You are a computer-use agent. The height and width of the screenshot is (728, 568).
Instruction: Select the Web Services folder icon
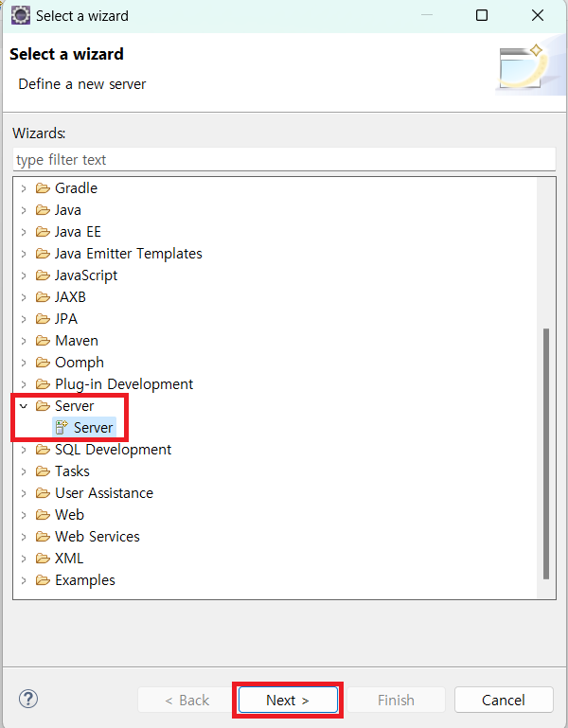[x=43, y=537]
